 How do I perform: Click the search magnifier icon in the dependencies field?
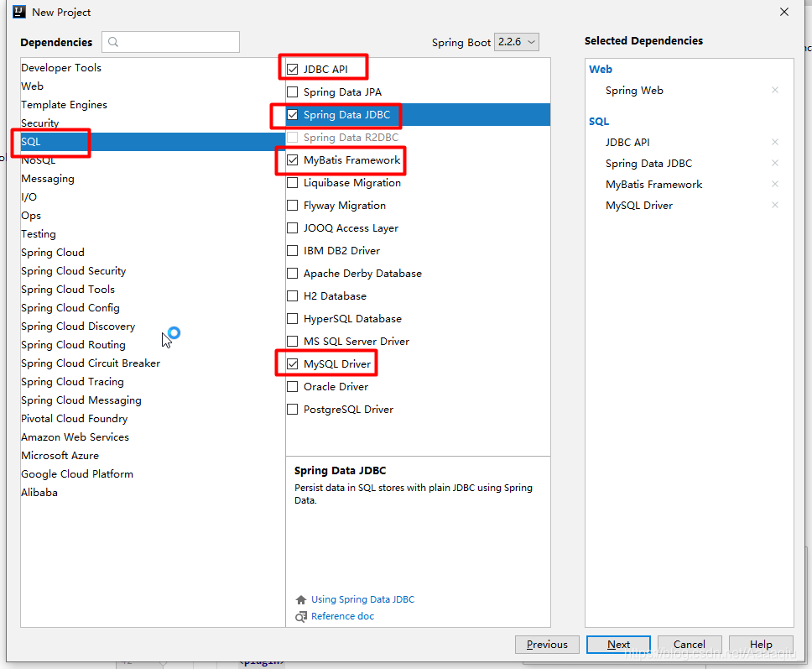click(113, 42)
